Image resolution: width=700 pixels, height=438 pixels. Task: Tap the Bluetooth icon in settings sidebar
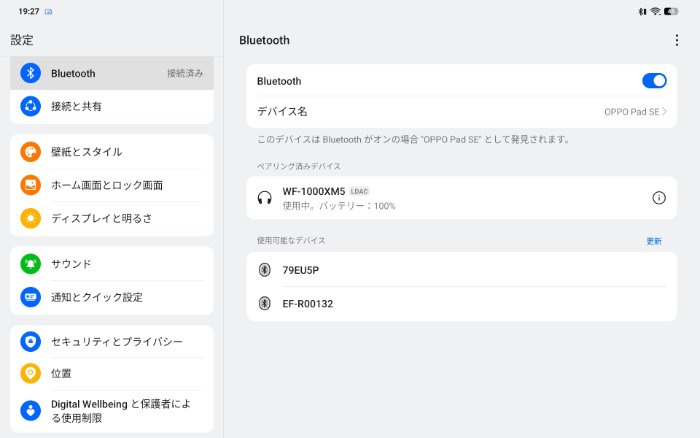coord(30,73)
